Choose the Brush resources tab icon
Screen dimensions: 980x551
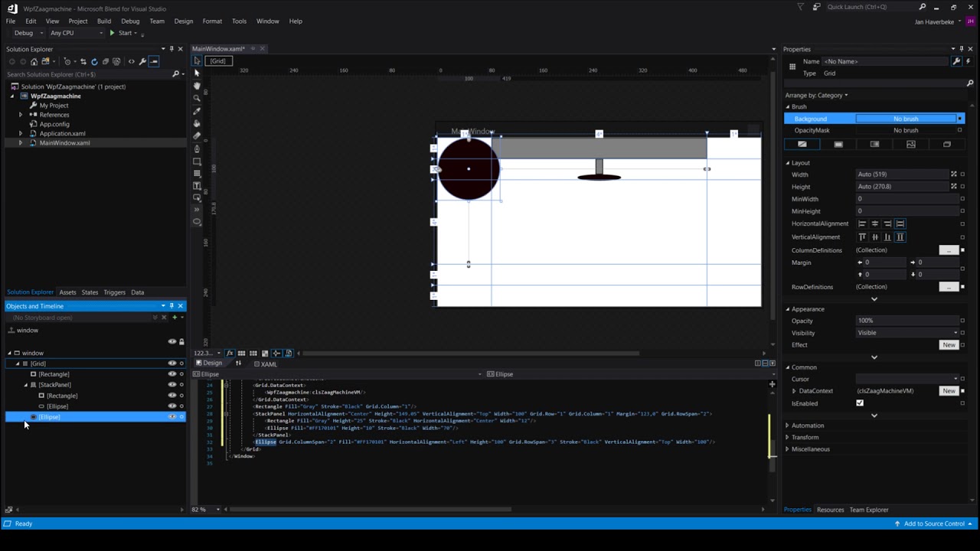[947, 144]
